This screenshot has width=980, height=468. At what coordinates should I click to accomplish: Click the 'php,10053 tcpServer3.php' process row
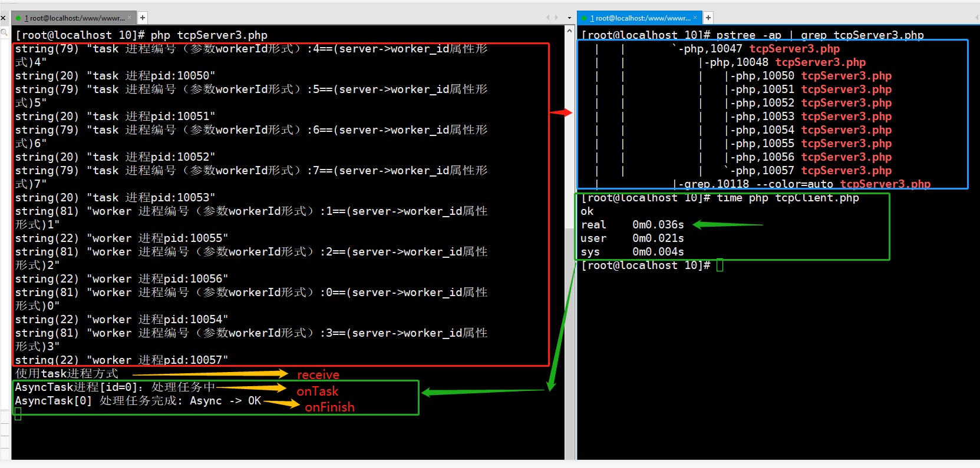pos(808,117)
